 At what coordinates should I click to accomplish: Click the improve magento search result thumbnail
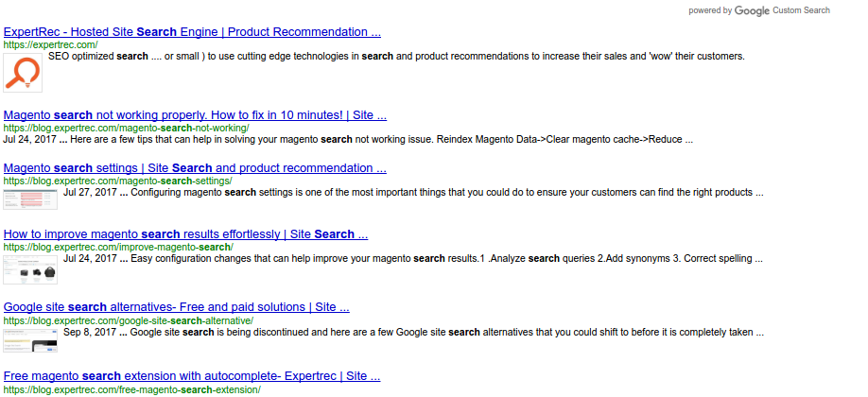pos(30,269)
